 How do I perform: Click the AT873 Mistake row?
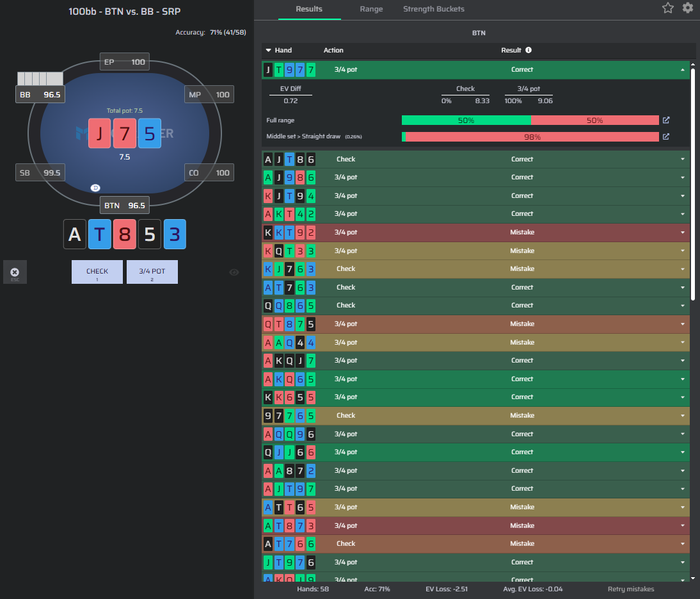[475, 525]
